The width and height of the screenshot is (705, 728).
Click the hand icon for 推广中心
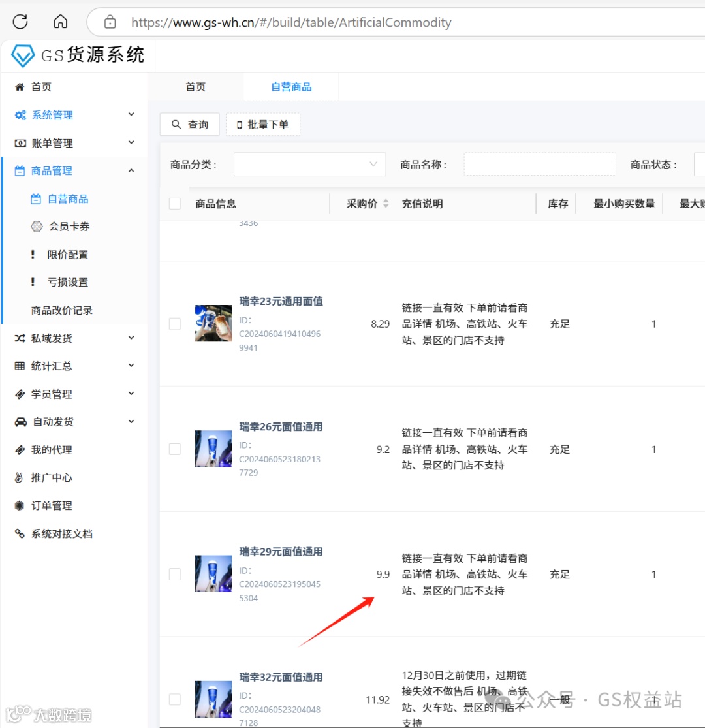point(19,477)
